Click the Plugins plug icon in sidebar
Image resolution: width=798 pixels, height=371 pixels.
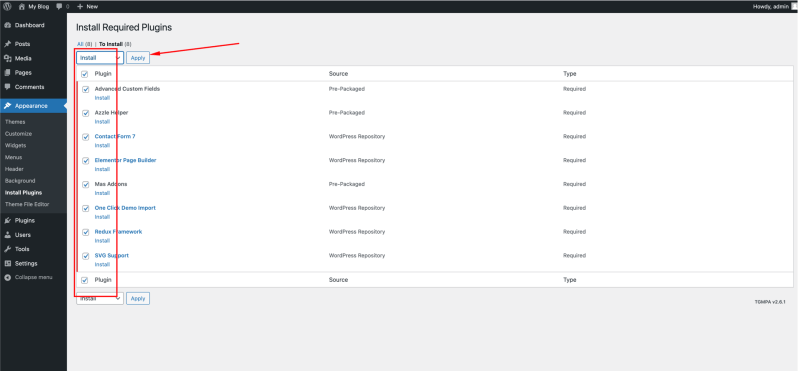tap(8, 221)
